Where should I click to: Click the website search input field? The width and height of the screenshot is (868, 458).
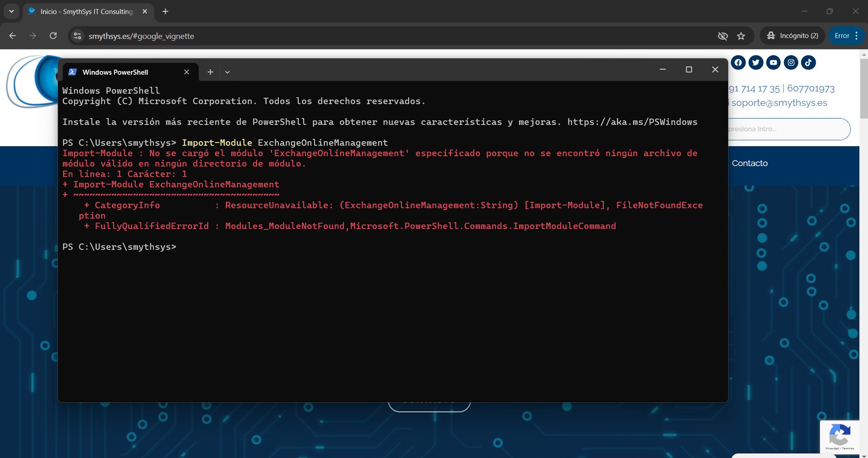tap(787, 129)
